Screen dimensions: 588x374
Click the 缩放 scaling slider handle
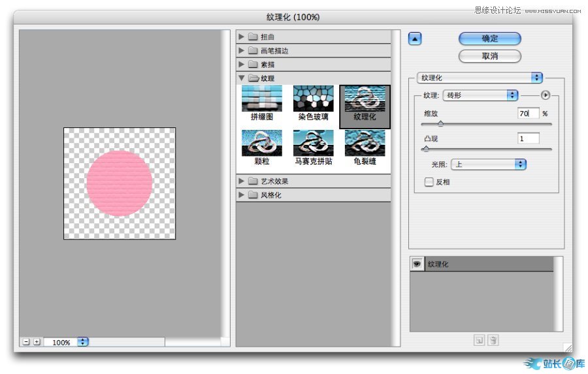point(440,123)
